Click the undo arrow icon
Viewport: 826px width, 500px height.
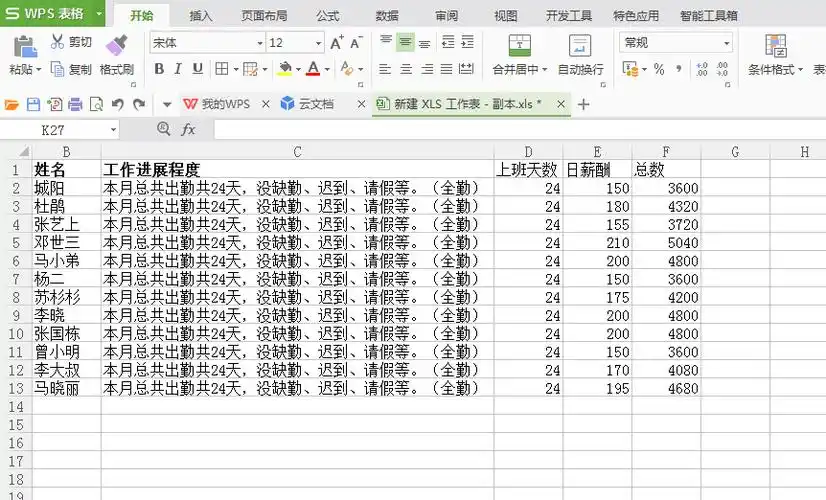[x=117, y=104]
